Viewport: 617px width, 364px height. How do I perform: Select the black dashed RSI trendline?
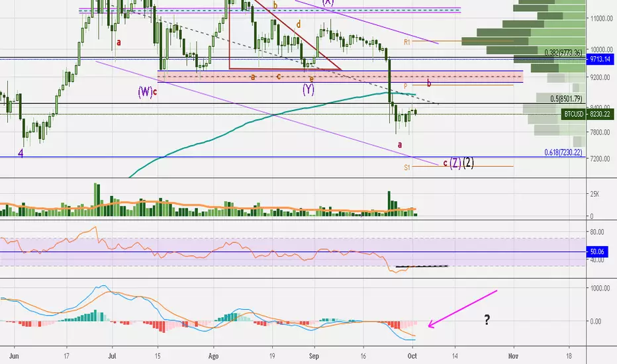click(422, 267)
